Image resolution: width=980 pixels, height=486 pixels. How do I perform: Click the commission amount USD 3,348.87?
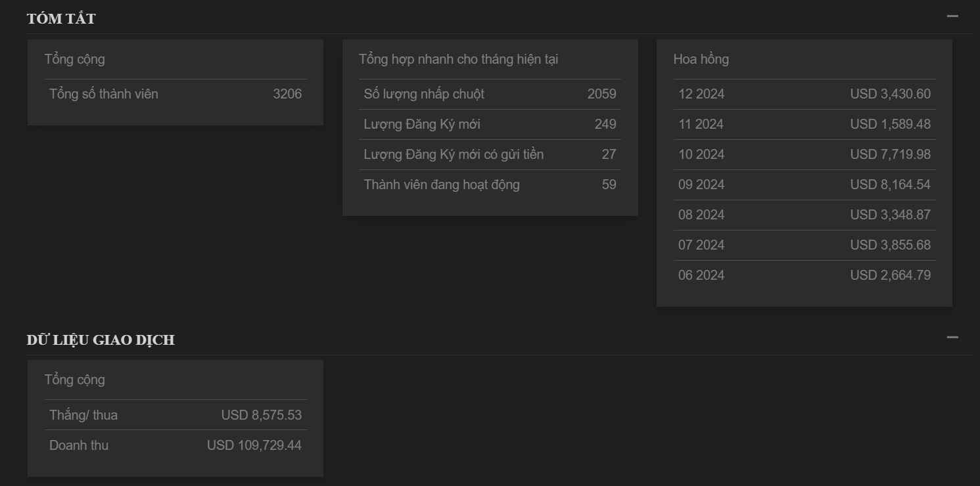[891, 215]
